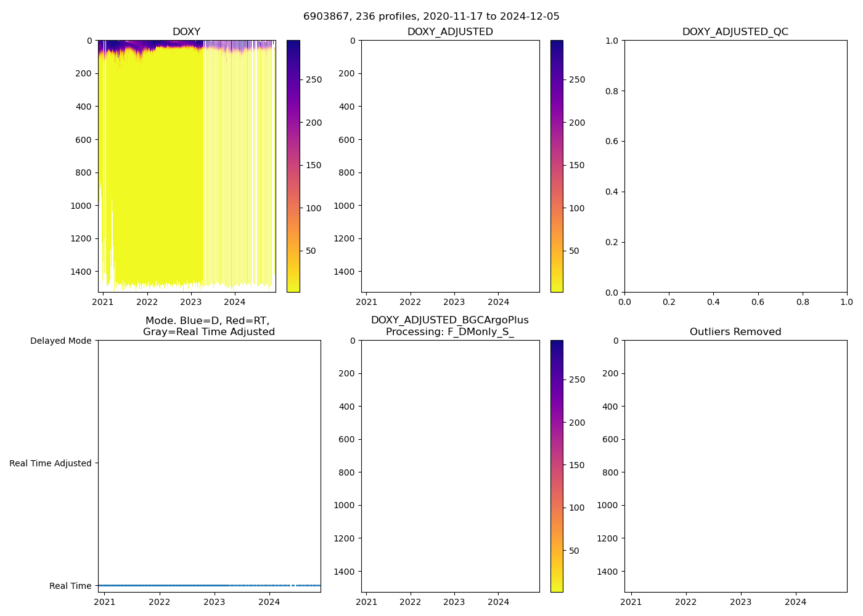Click the empty DOXY_ADJUSTED plot area
Viewport: 863px width, 616px height.
point(450,166)
